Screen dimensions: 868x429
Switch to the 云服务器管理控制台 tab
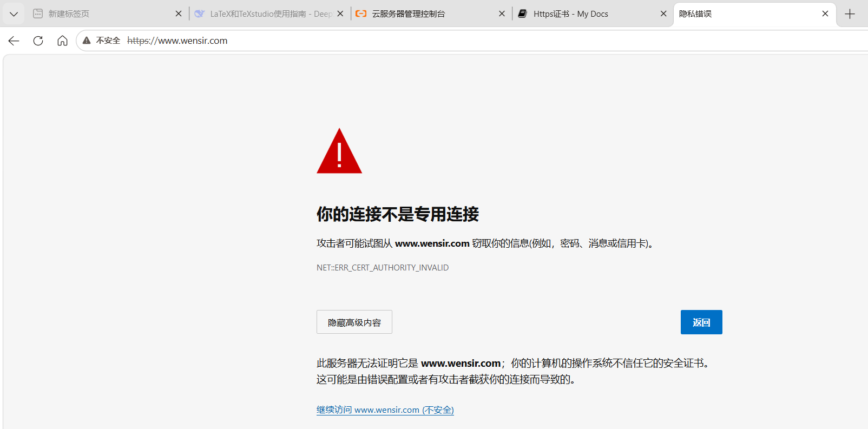431,14
